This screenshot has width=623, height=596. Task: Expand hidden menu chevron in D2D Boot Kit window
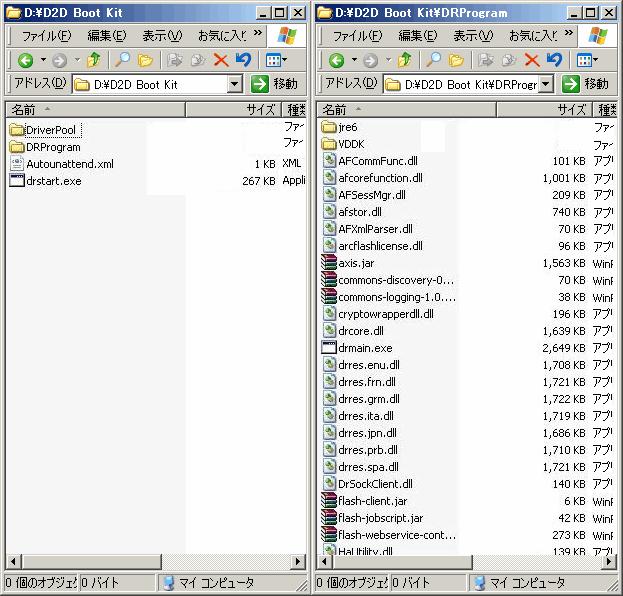[x=258, y=33]
